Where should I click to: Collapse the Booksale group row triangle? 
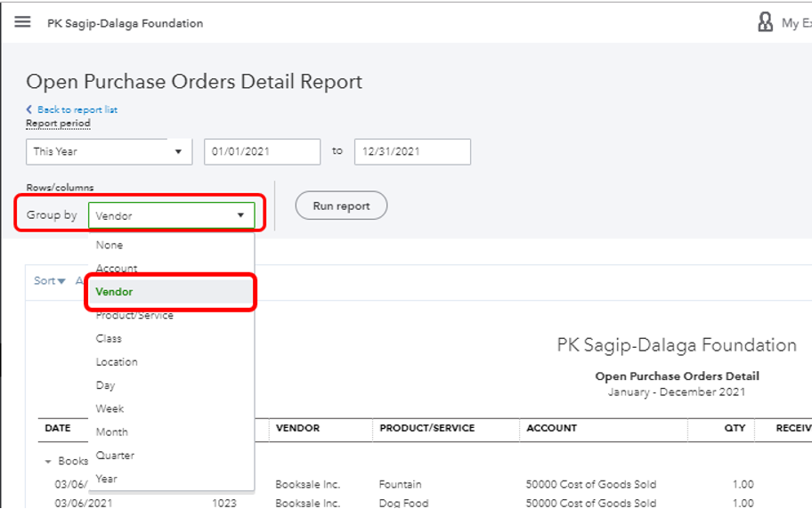coord(48,461)
